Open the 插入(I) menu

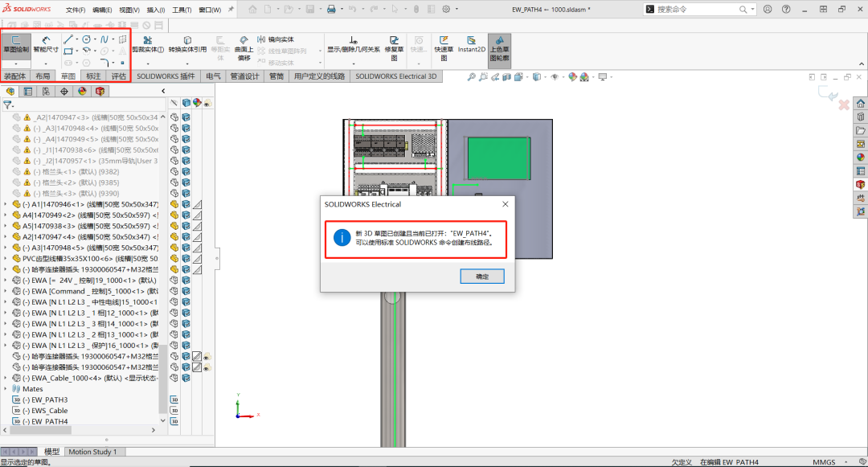tap(156, 10)
